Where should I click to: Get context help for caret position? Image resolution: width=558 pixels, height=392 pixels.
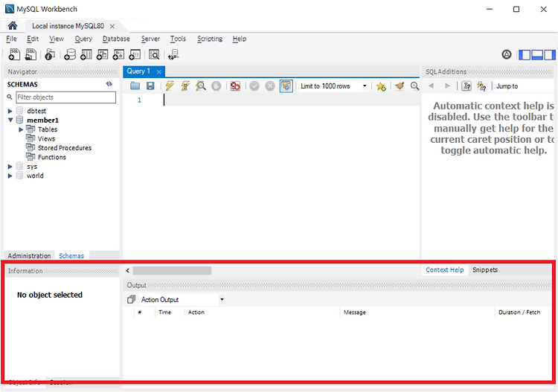(466, 86)
